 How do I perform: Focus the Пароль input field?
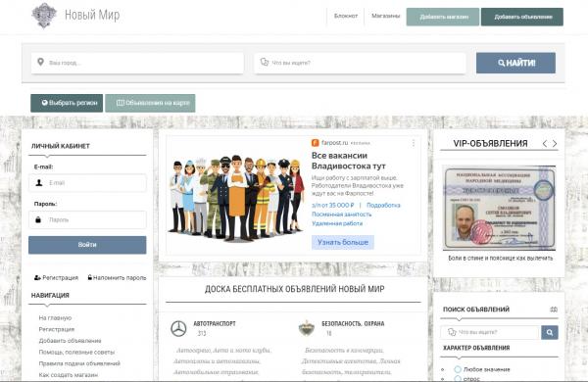pyautogui.click(x=87, y=219)
